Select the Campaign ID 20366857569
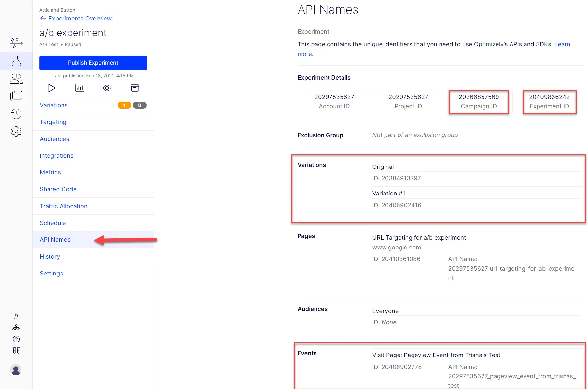Viewport: 588px width, 389px height. (479, 97)
